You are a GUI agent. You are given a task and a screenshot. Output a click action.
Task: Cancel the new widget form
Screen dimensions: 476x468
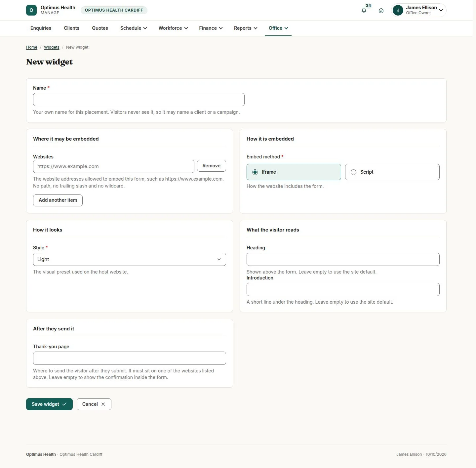[94, 404]
